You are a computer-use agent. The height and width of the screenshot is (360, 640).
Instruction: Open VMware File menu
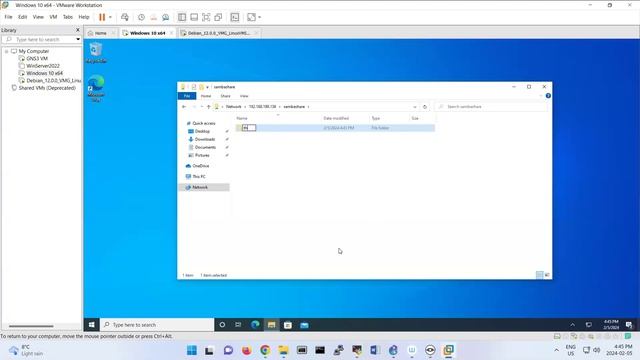coord(8,17)
